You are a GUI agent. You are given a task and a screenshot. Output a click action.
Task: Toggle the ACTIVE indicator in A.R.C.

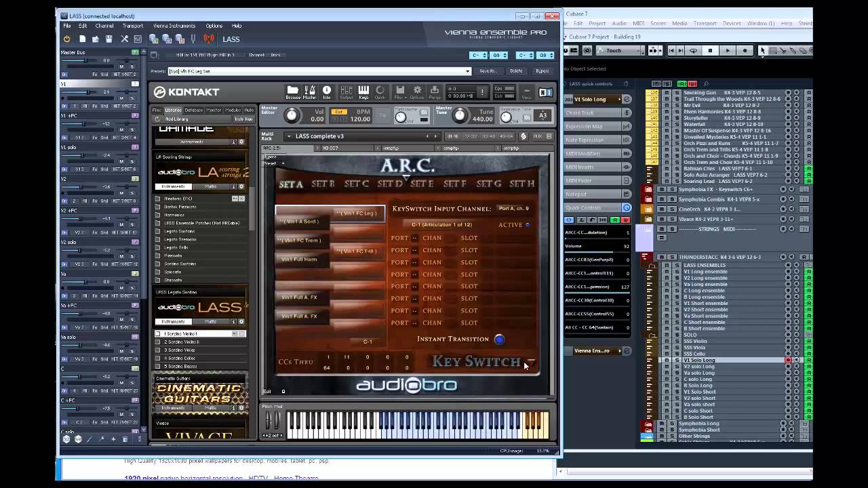528,225
